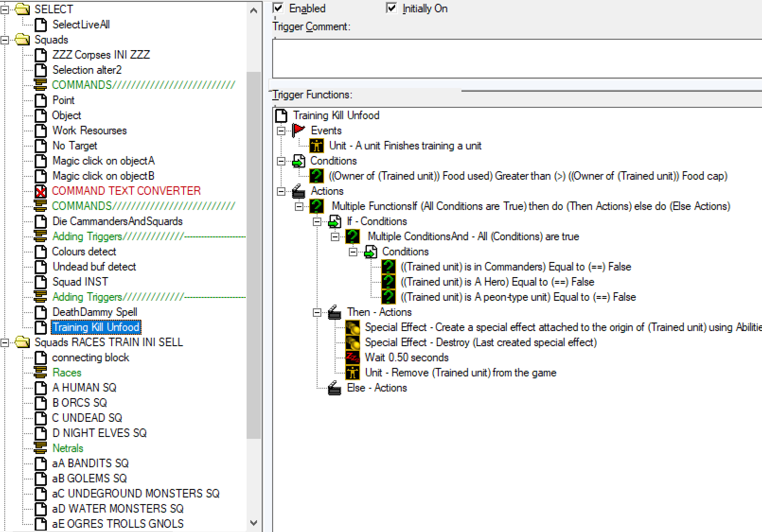This screenshot has width=762, height=532.
Task: Select the D NIGHT ELVES SQ trigger
Action: click(x=99, y=433)
